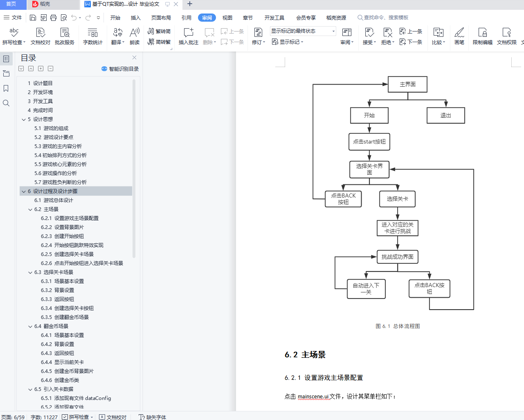Select the 翻译 translate tool
Screen dimensions: 524x420
pyautogui.click(x=117, y=36)
